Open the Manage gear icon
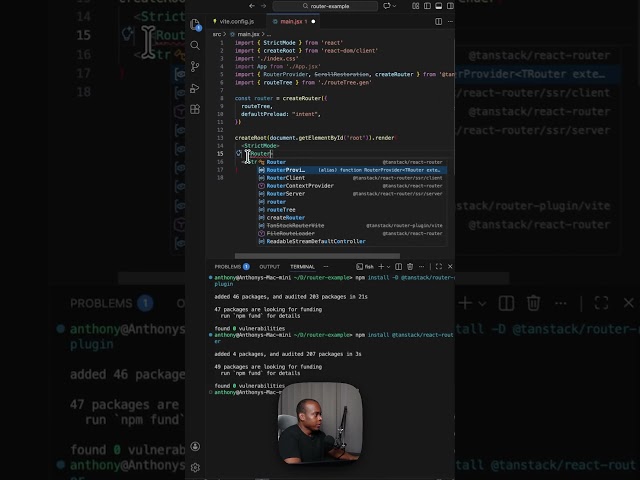 195,467
